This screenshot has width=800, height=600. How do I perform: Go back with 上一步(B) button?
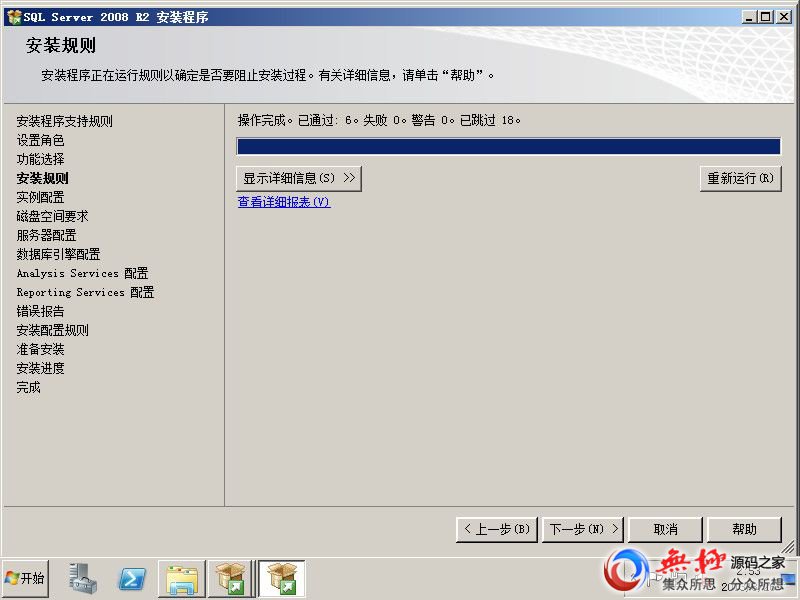(x=496, y=529)
